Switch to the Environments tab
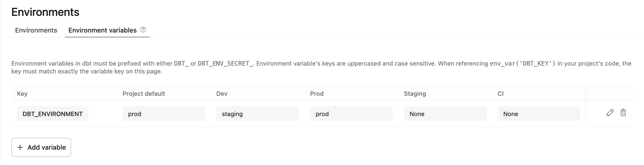 coord(36,30)
